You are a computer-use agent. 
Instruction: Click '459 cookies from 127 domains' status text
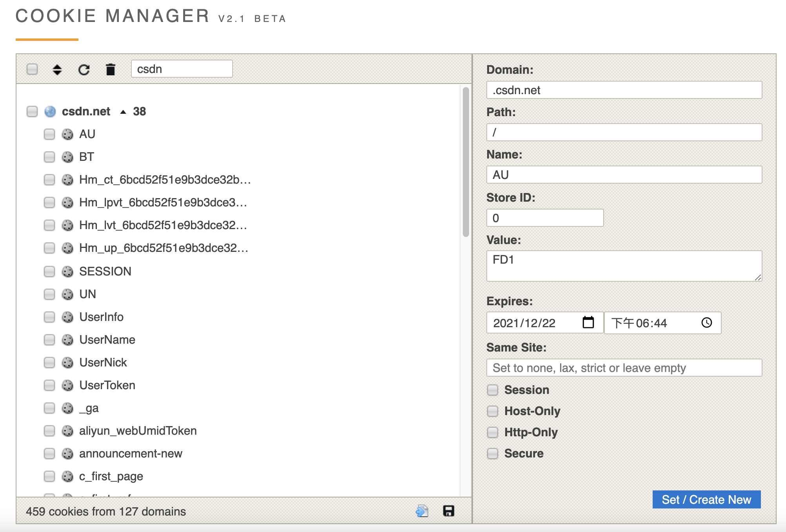[106, 511]
